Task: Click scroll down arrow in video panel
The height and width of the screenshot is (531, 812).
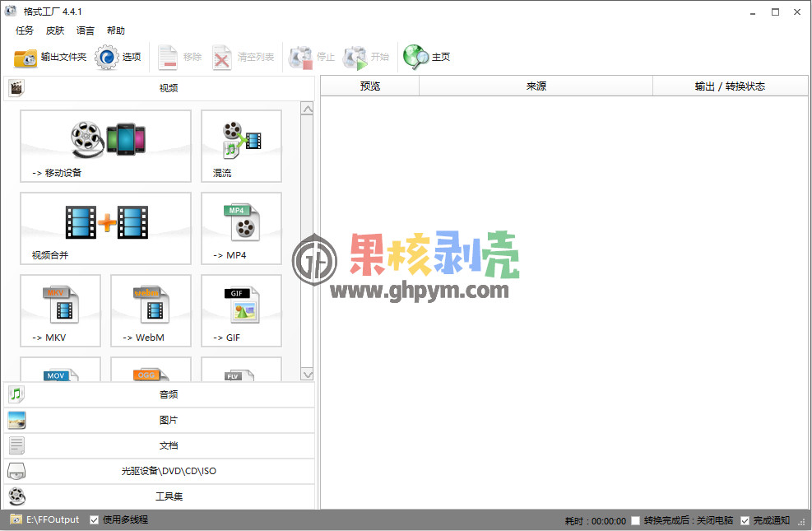Action: tap(307, 374)
